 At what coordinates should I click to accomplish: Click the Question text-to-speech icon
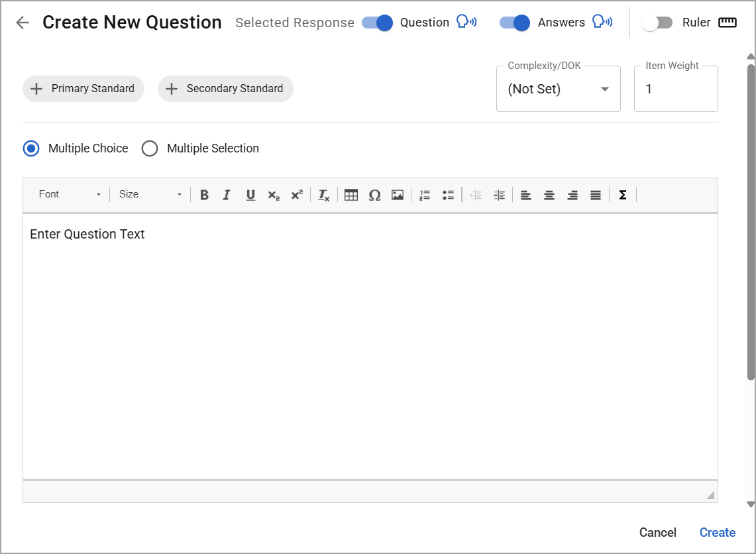[466, 22]
